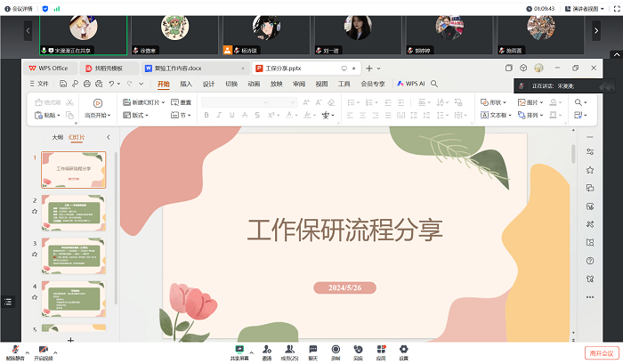
Task: Click 会议详情 meeting details
Action: [x=18, y=8]
